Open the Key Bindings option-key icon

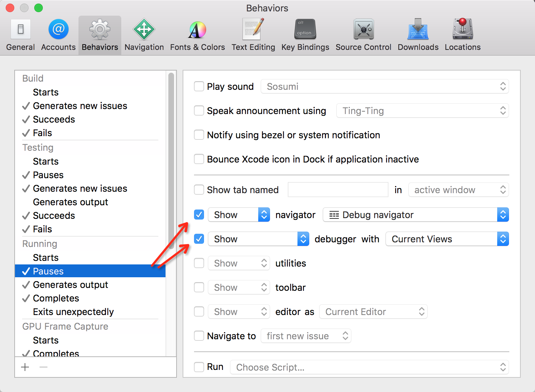(305, 29)
